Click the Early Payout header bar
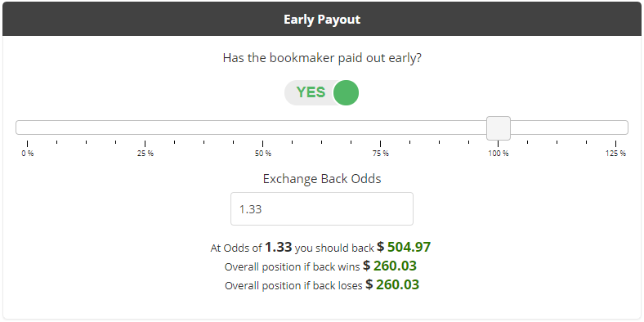 pos(322,19)
